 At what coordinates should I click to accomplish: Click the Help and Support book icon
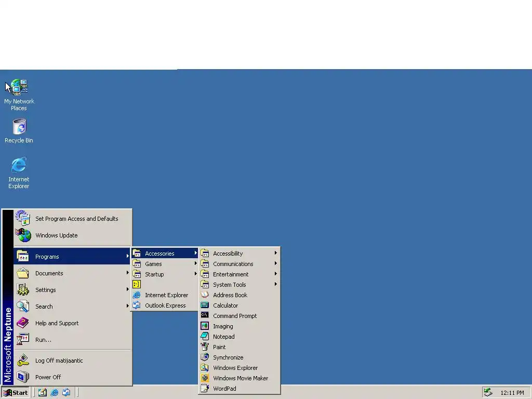pyautogui.click(x=23, y=323)
